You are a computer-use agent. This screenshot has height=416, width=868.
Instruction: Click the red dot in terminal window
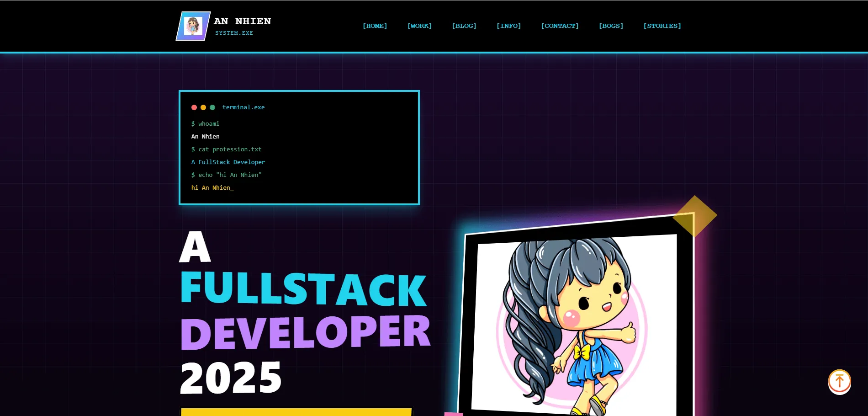click(194, 107)
